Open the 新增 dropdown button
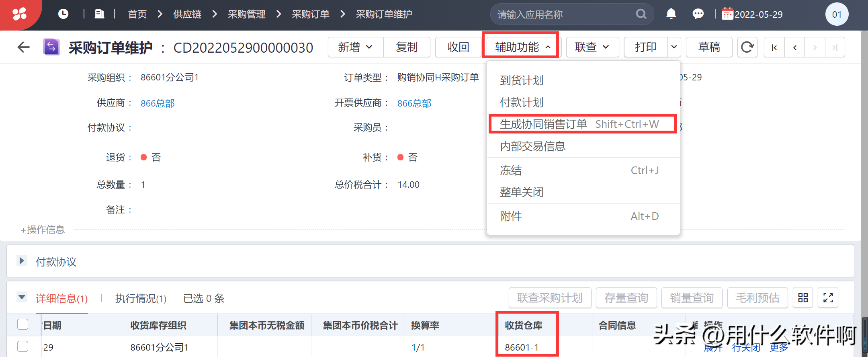This screenshot has width=868, height=357. point(355,47)
